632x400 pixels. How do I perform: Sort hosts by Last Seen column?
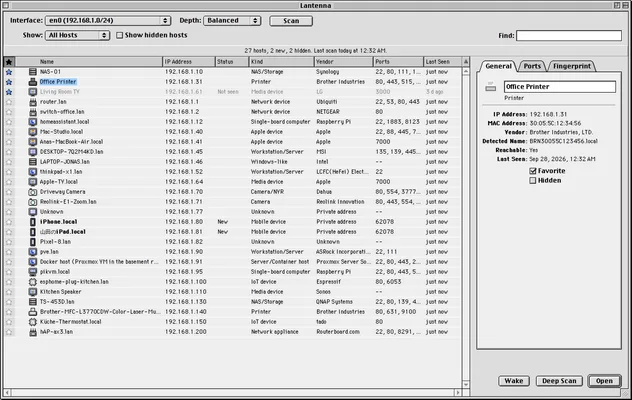tap(443, 62)
